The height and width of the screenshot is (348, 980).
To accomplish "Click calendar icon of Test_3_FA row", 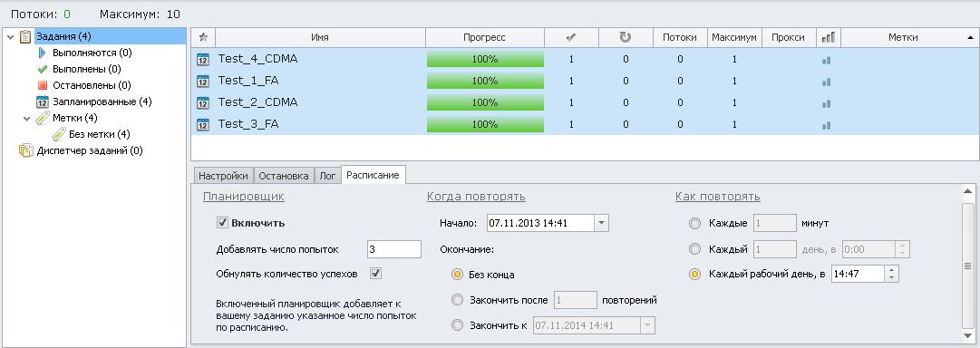I will [202, 124].
